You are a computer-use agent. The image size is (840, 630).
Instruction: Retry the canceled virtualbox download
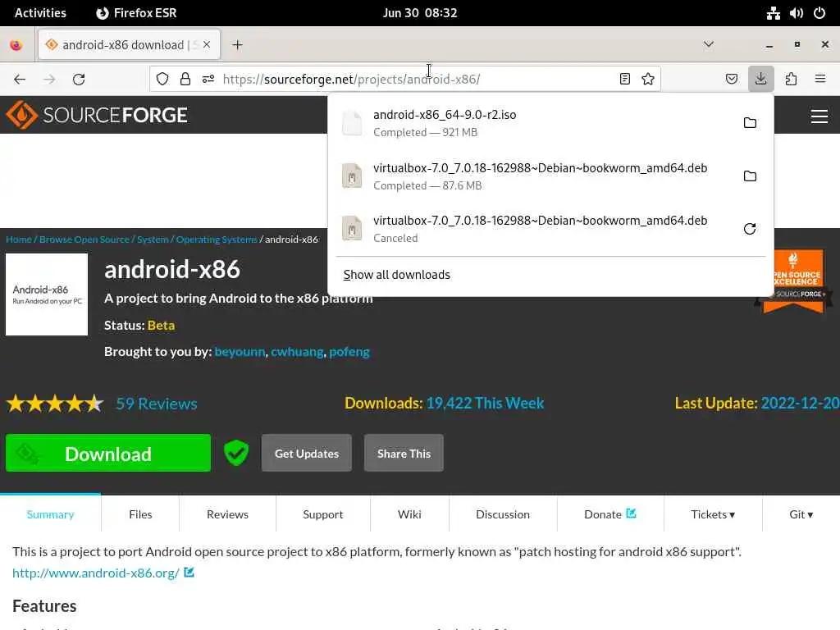(750, 229)
